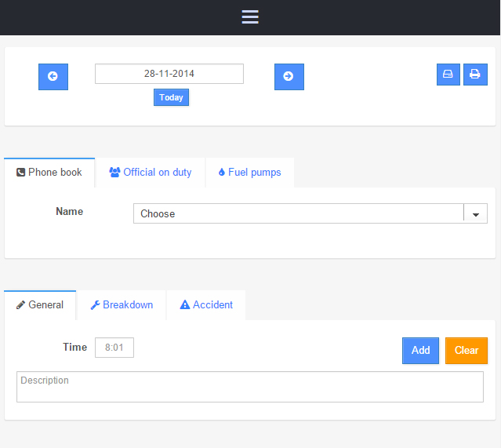Focus the Description text area

tap(249, 387)
